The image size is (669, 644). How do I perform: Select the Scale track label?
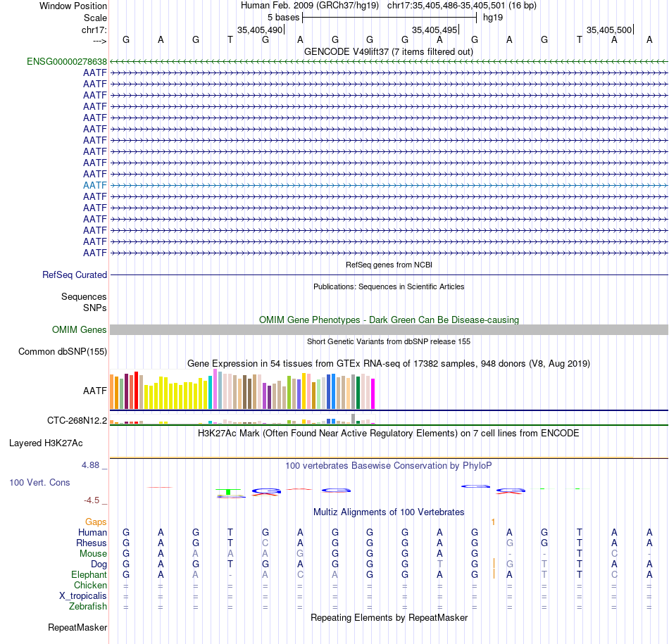pyautogui.click(x=95, y=18)
